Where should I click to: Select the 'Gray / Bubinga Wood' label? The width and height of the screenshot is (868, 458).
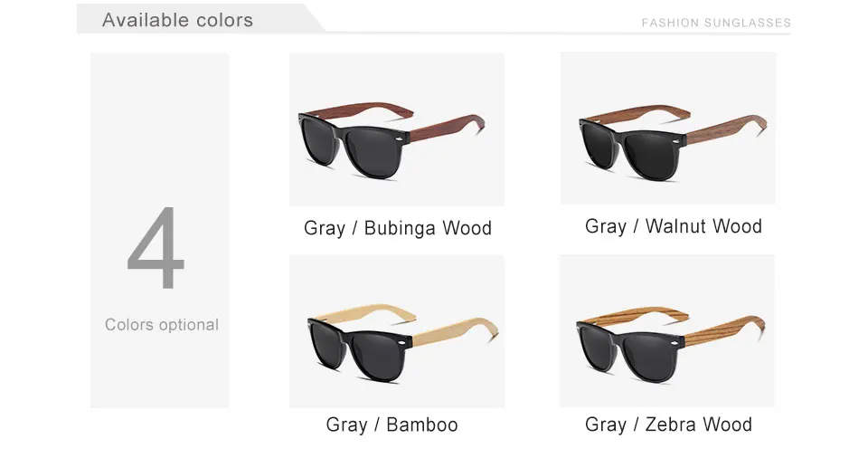[398, 228]
